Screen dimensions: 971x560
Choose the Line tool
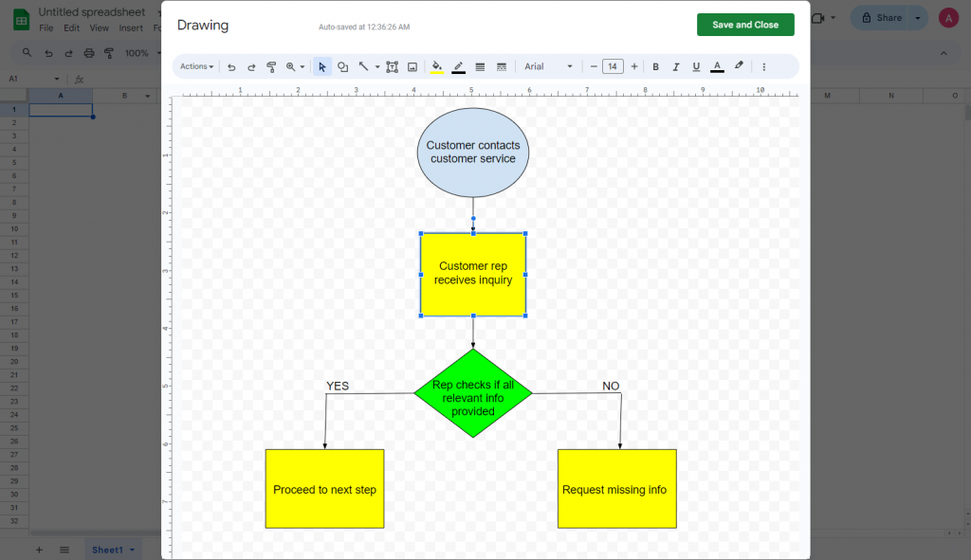(x=363, y=67)
